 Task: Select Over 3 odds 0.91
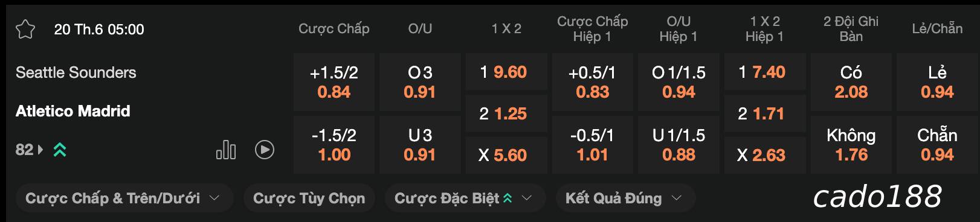[420, 82]
